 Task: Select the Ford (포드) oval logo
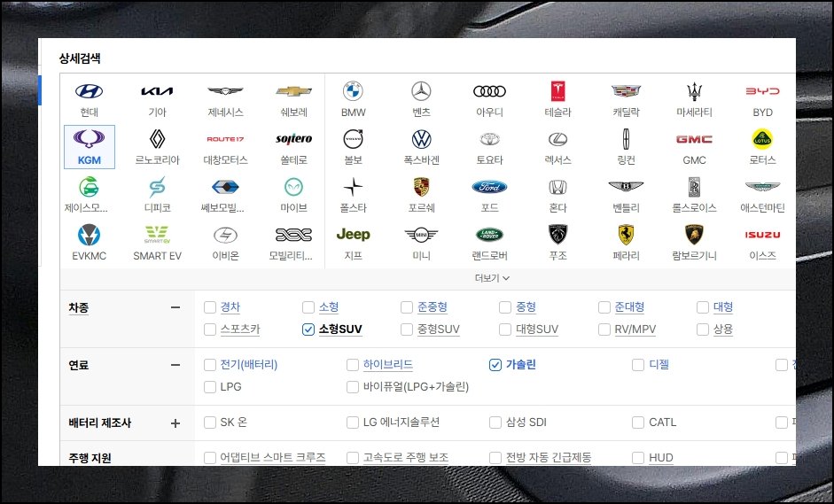(489, 187)
